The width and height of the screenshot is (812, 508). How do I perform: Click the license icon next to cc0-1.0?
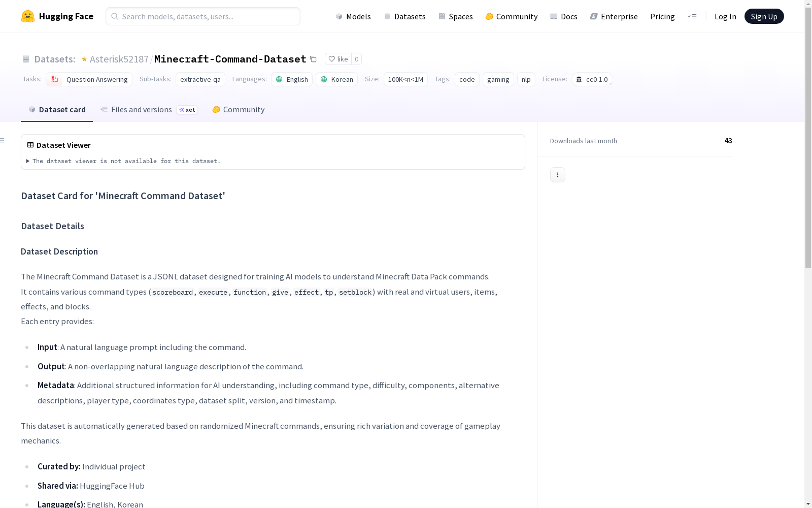(x=579, y=79)
